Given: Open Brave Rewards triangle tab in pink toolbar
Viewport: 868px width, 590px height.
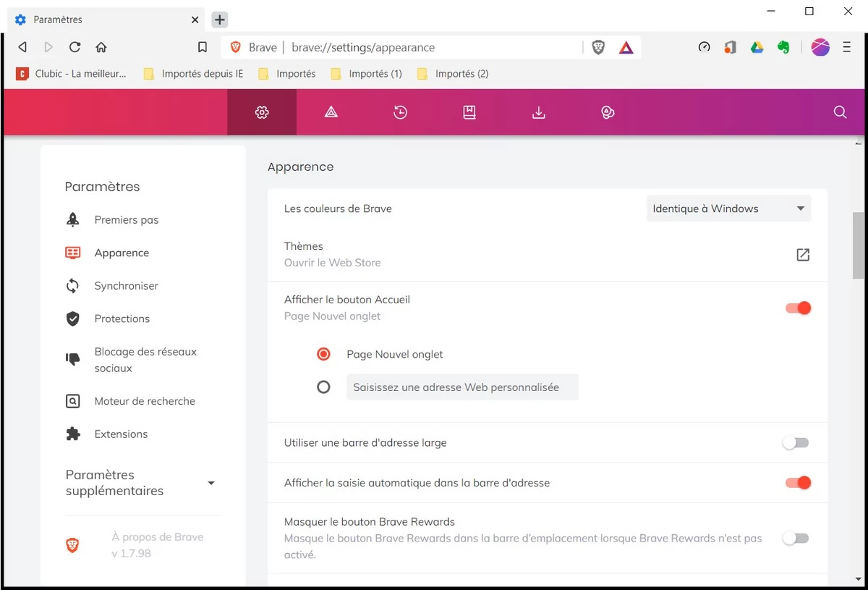Looking at the screenshot, I should click(x=331, y=112).
